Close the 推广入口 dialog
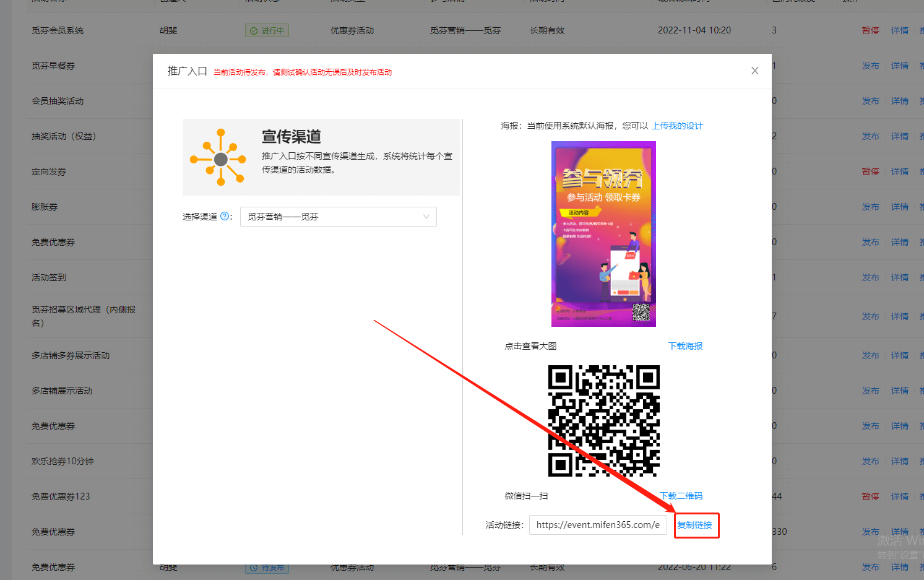The image size is (924, 580). coord(754,71)
